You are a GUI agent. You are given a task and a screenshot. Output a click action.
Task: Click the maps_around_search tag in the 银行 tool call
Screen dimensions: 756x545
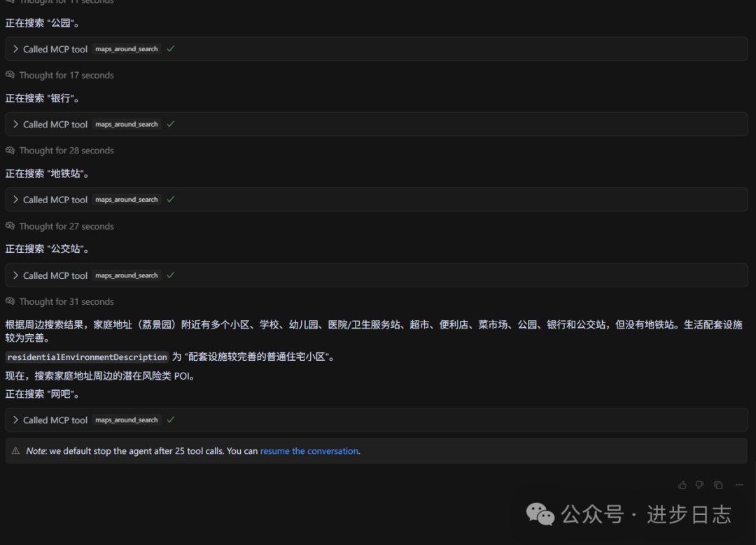pos(126,124)
